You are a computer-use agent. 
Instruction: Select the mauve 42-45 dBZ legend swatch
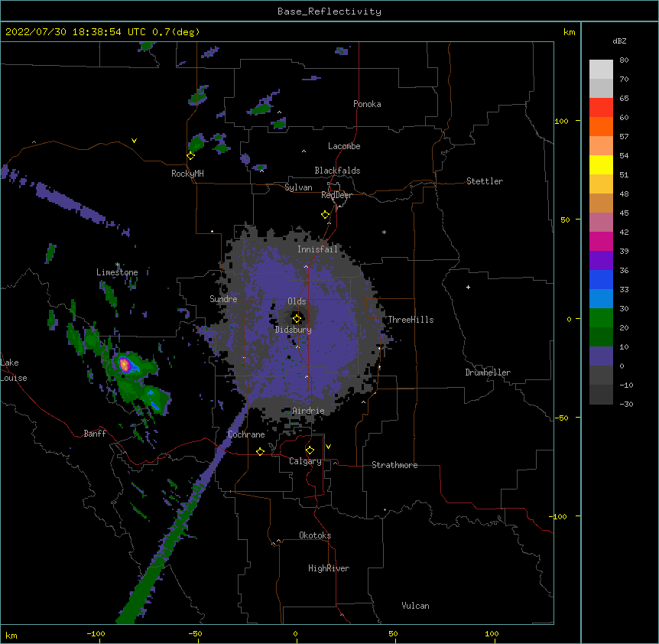601,223
